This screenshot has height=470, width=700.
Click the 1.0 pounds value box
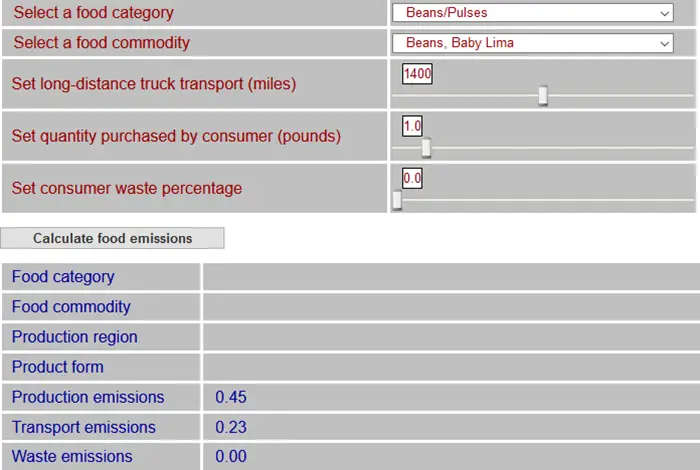pyautogui.click(x=412, y=126)
